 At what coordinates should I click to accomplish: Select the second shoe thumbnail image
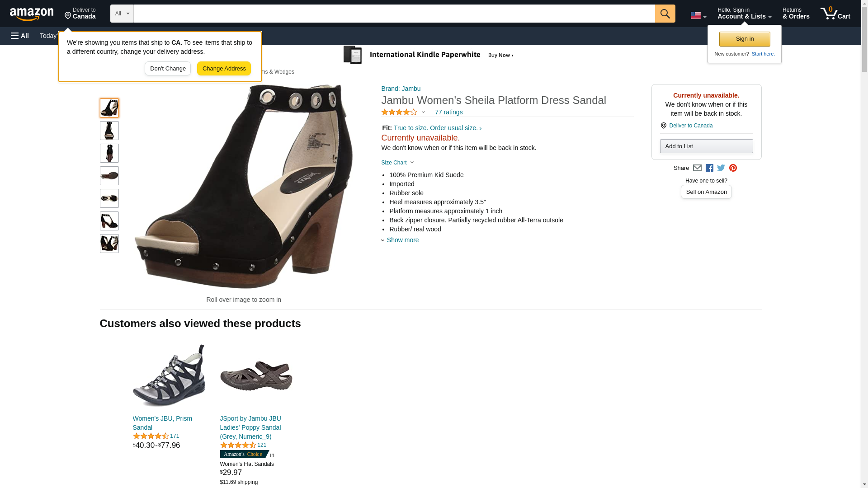tap(109, 131)
